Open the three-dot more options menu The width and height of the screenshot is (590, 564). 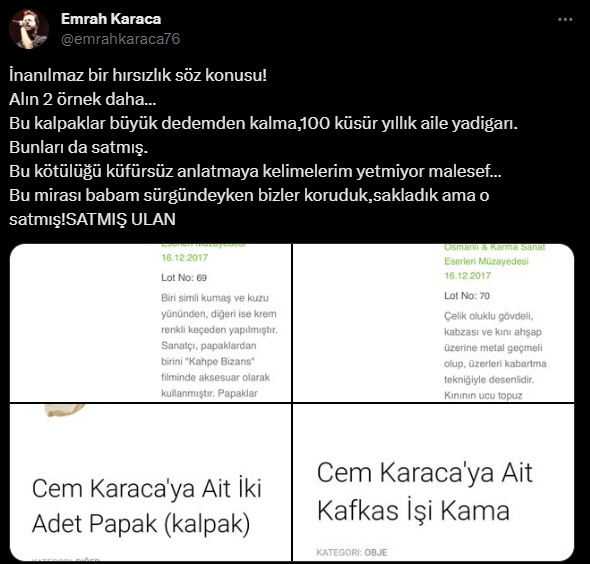(565, 20)
